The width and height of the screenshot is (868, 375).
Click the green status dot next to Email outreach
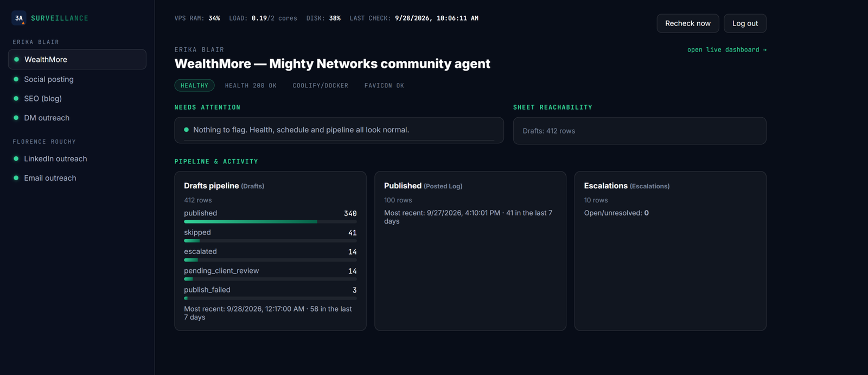coord(16,178)
